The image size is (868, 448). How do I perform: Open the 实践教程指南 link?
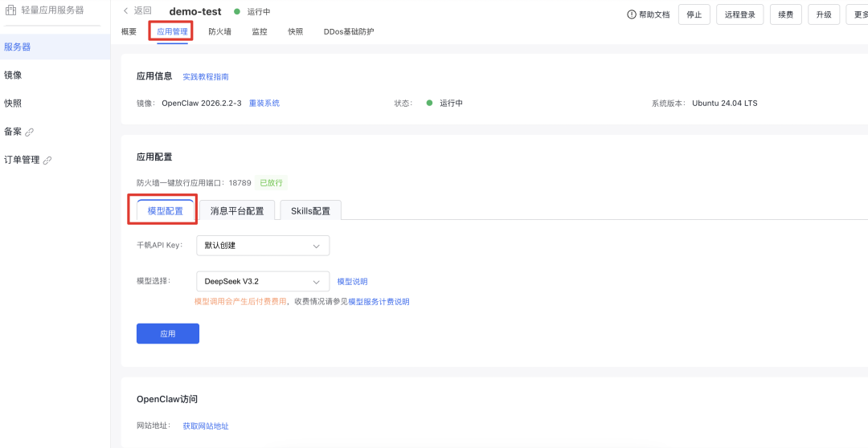click(206, 77)
